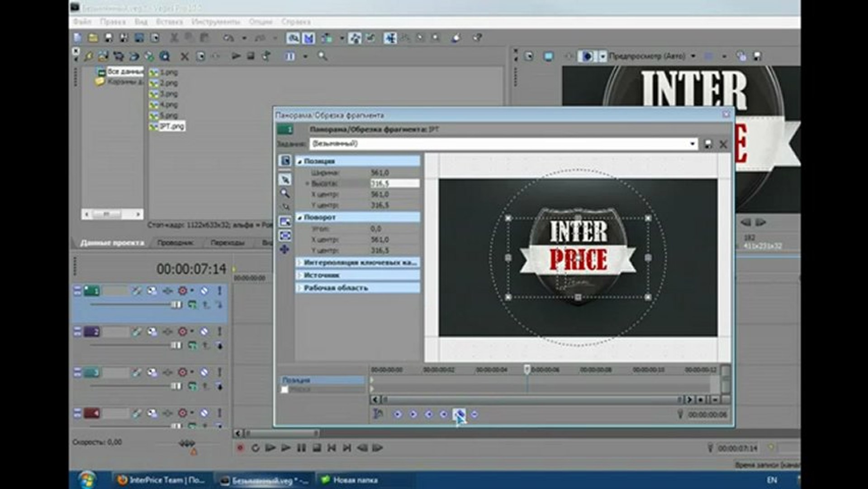Open InterPrice Team browser from the taskbar
The width and height of the screenshot is (868, 489).
[161, 480]
